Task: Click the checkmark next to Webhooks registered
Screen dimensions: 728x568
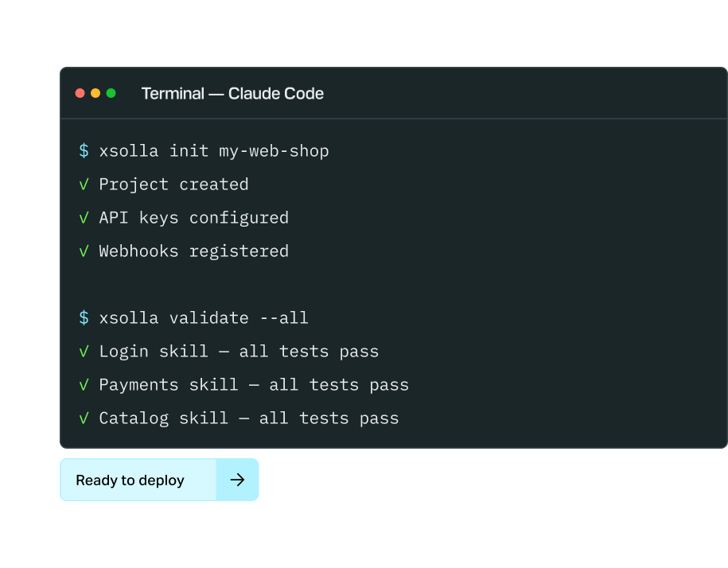Action: coord(84,251)
